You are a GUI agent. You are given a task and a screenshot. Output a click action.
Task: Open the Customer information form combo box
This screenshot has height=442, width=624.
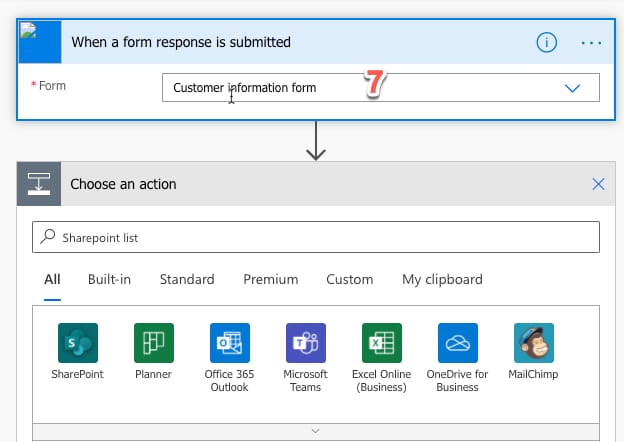pos(380,88)
